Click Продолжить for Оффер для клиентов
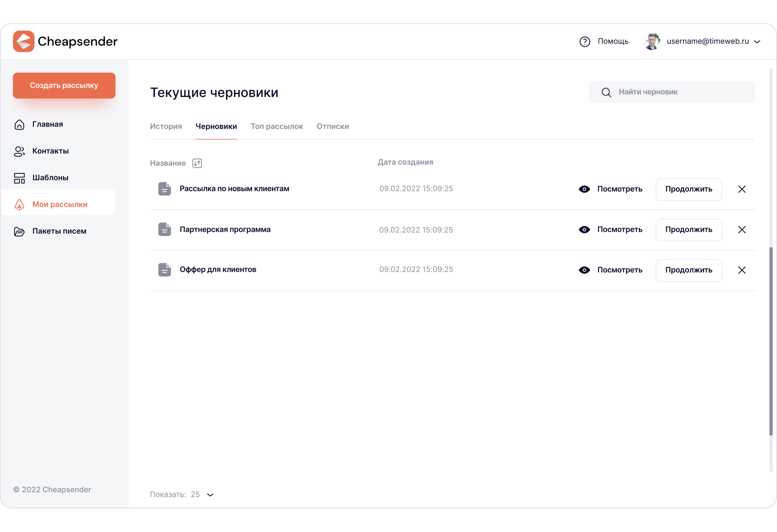 [689, 270]
